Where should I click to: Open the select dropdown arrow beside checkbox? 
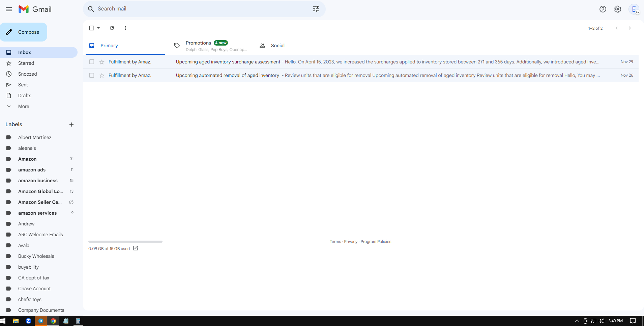click(x=98, y=28)
